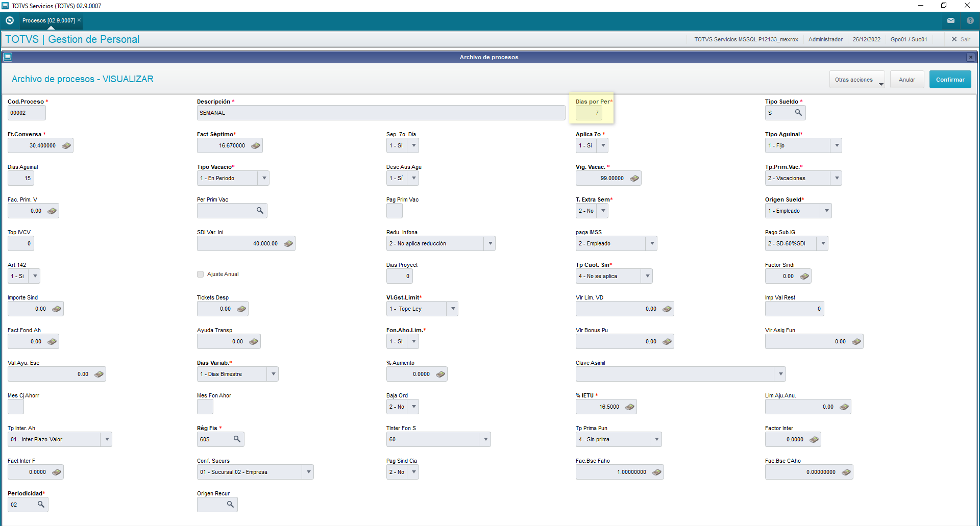Screen dimensions: 980x526
Task: Open calculator icon for Fact Séptimo field
Action: [x=256, y=146]
